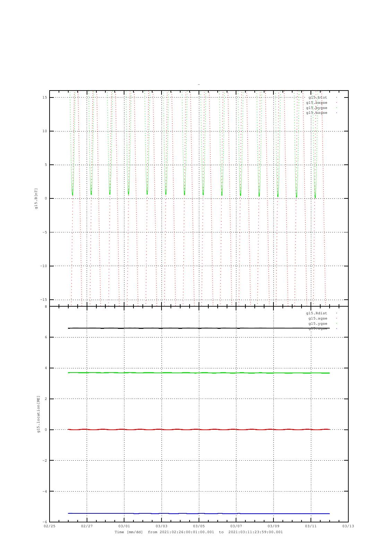Screen dimensions: 392x555
Task: Select the 02/25 date tick label
Action: point(50,526)
